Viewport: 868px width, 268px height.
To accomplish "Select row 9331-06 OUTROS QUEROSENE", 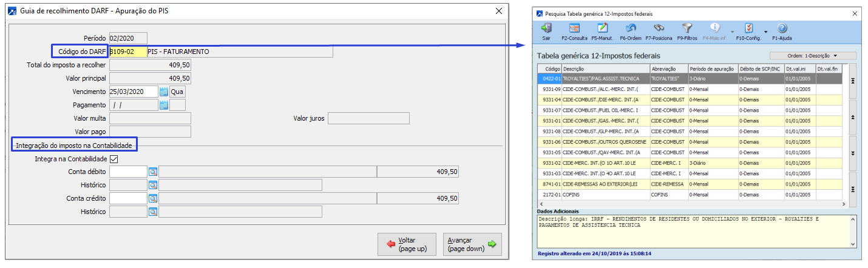I will coord(690,141).
